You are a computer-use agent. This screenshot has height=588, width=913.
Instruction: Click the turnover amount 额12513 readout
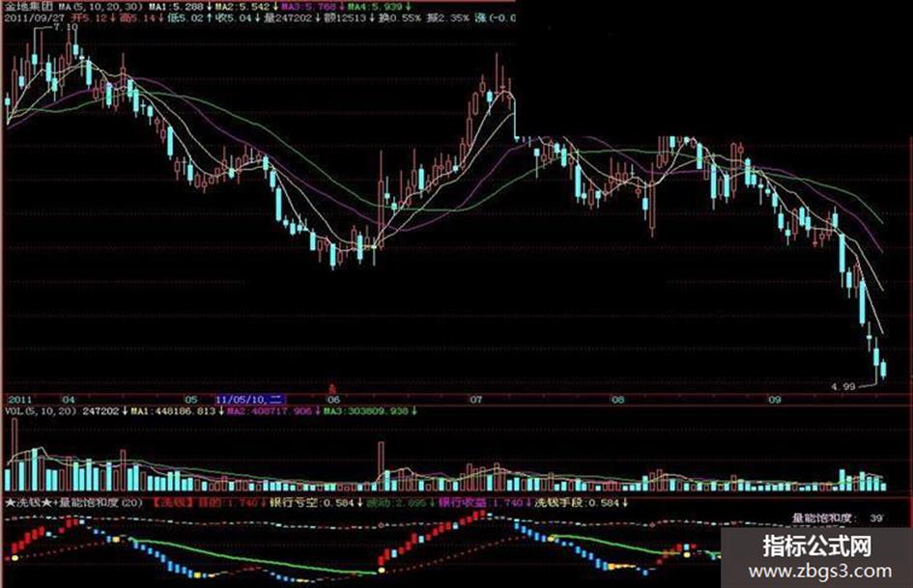coord(345,18)
